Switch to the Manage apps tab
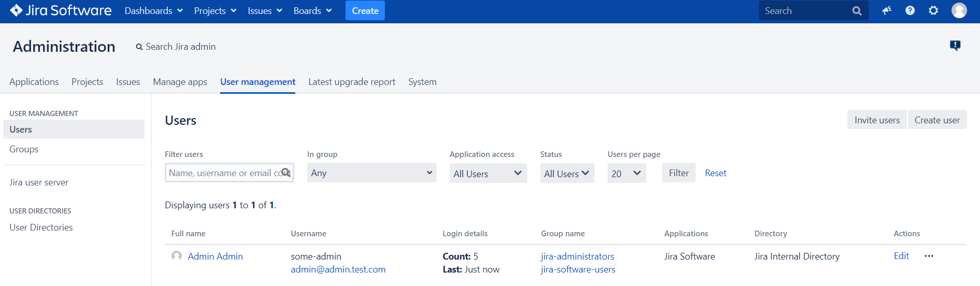 tap(180, 82)
